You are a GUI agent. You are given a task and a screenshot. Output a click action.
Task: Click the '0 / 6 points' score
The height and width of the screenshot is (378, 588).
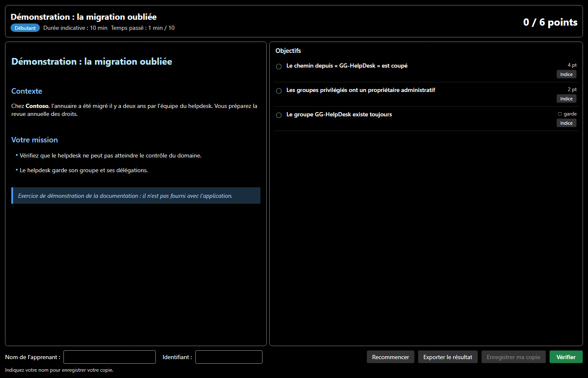coord(550,22)
